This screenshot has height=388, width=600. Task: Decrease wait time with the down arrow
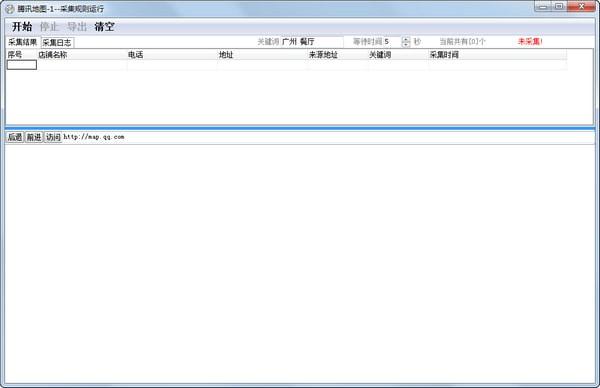(x=406, y=44)
